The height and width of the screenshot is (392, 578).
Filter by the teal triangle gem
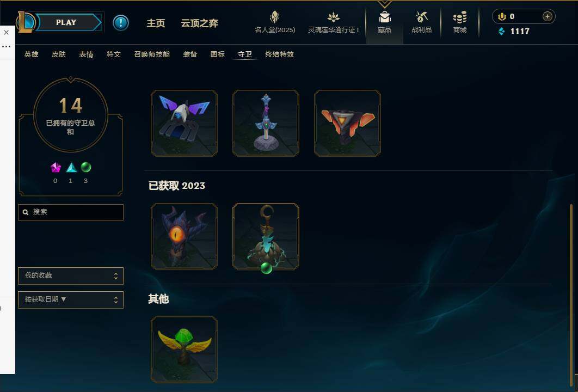coord(71,168)
